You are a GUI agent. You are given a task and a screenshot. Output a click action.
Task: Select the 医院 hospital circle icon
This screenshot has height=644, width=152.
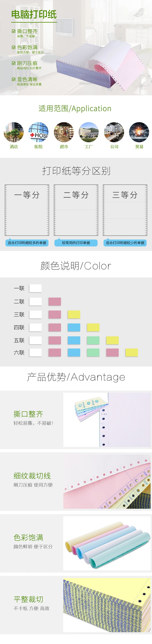tap(38, 132)
